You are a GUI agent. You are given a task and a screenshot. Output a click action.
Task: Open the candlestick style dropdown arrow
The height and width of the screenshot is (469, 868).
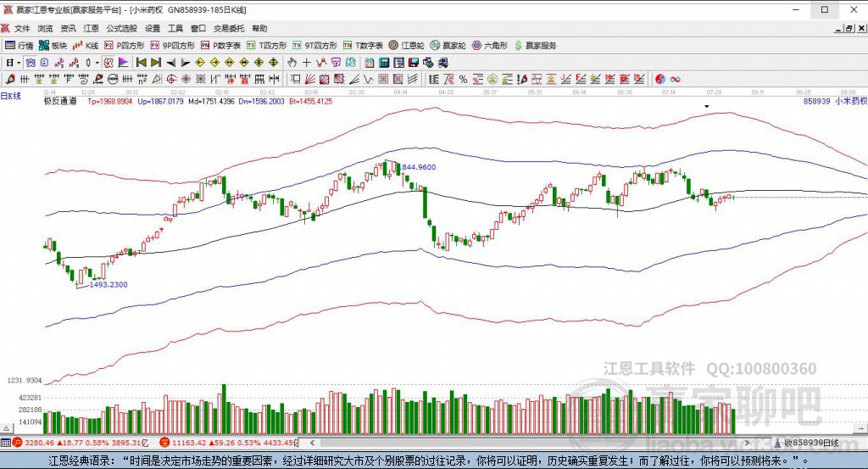pyautogui.click(x=97, y=63)
